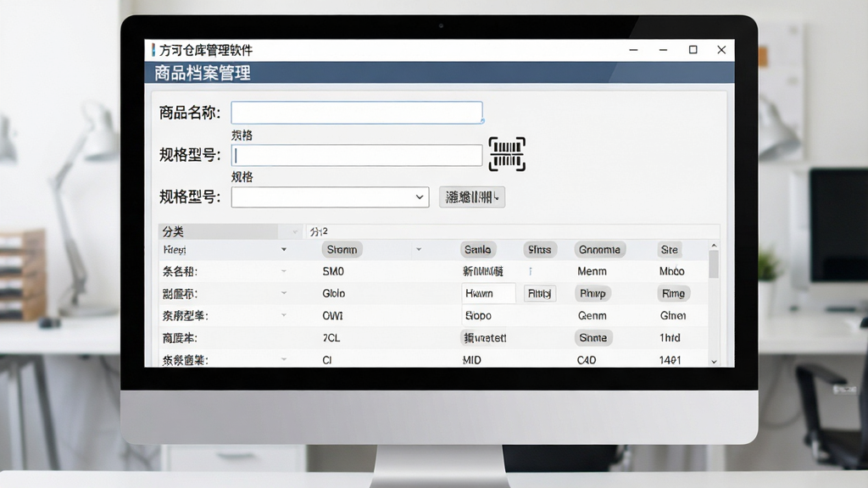Click the table's vertical scrollbar thumb

click(x=714, y=264)
